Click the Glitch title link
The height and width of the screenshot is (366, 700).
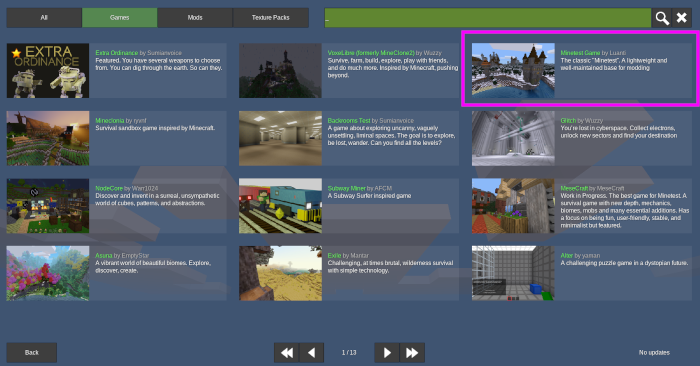(x=568, y=121)
